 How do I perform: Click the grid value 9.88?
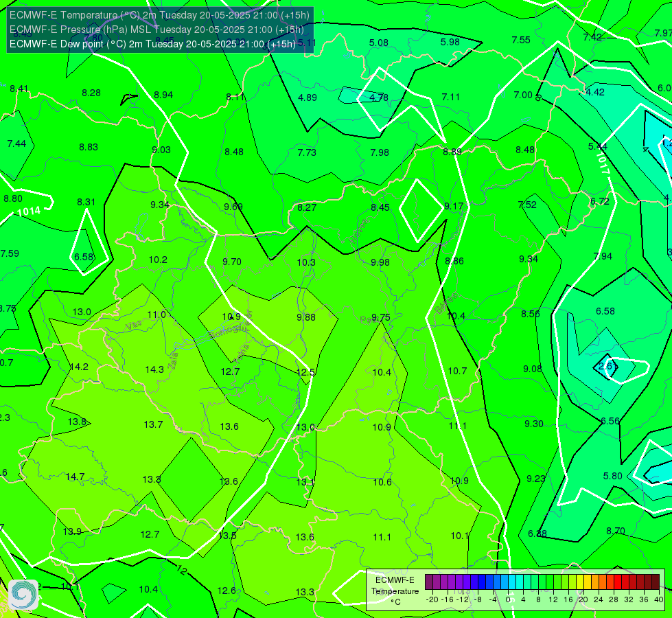pos(306,317)
